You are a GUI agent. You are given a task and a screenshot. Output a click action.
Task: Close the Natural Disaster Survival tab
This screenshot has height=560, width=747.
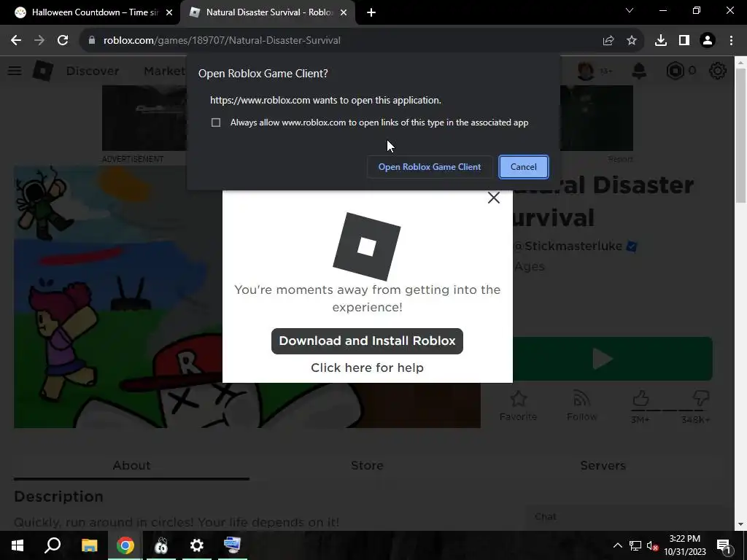pyautogui.click(x=344, y=12)
